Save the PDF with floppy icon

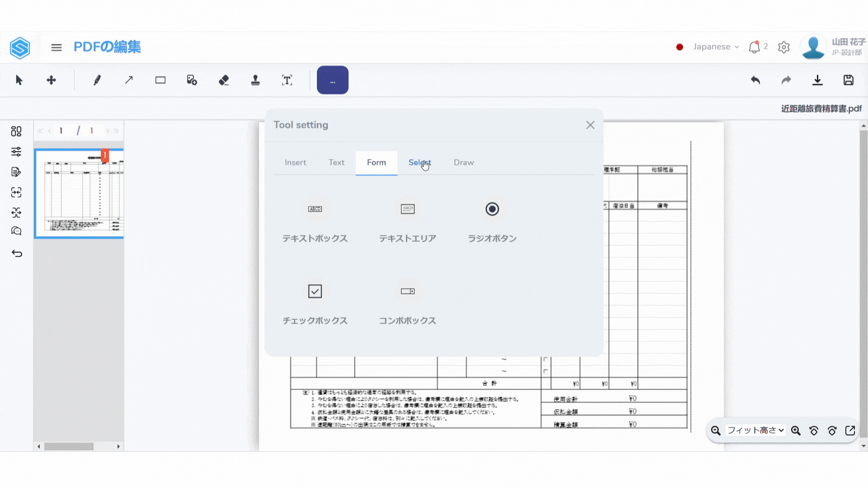[849, 80]
